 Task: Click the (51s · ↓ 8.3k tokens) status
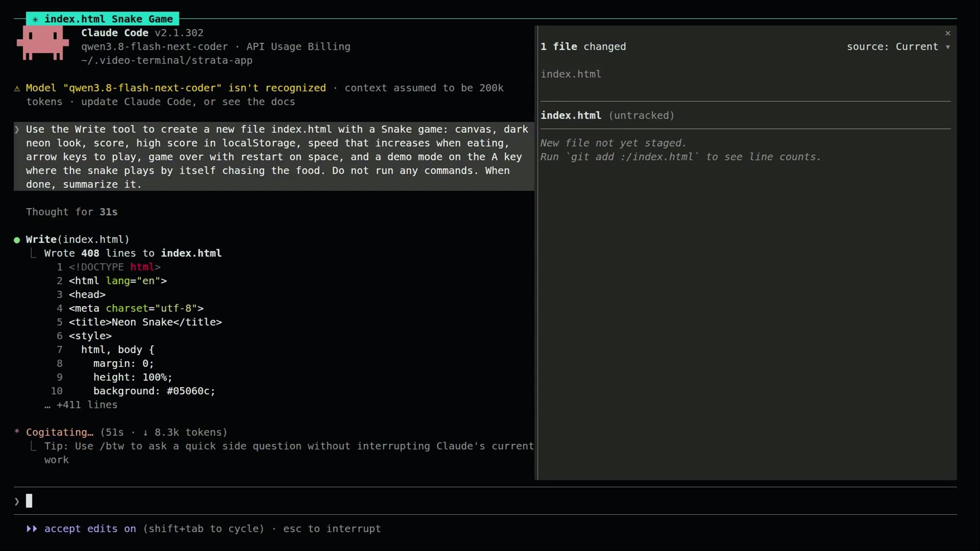pyautogui.click(x=164, y=432)
